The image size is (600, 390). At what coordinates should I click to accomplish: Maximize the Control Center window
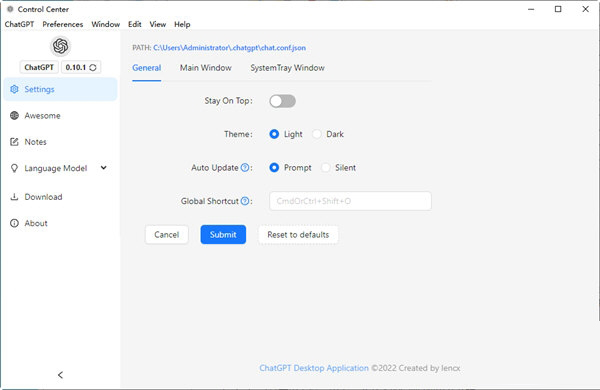tap(558, 9)
